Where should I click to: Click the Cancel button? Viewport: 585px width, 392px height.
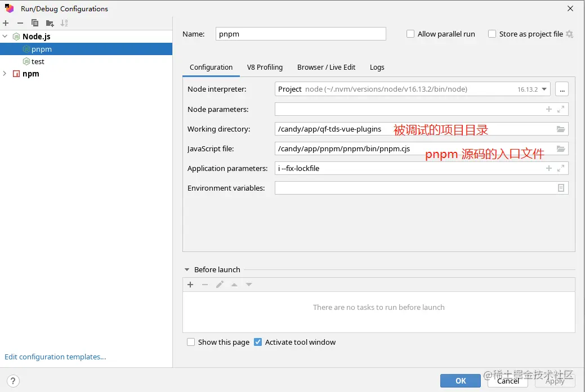coord(508,381)
